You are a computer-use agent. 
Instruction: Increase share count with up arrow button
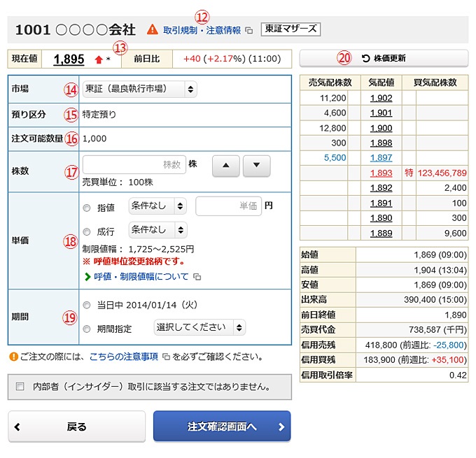click(x=226, y=166)
